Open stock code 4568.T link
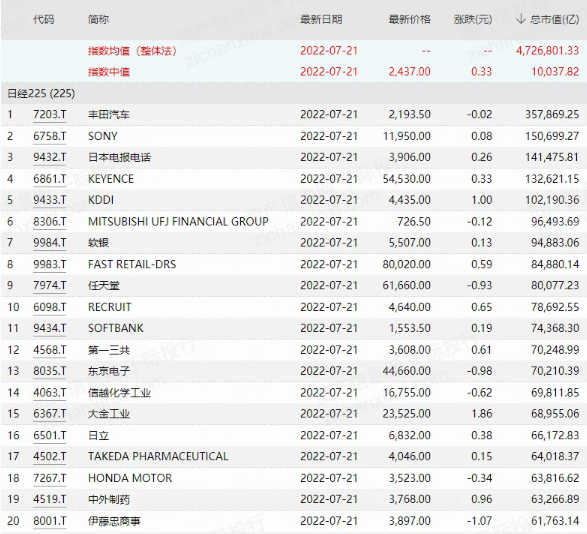This screenshot has width=587, height=534. pyautogui.click(x=49, y=349)
